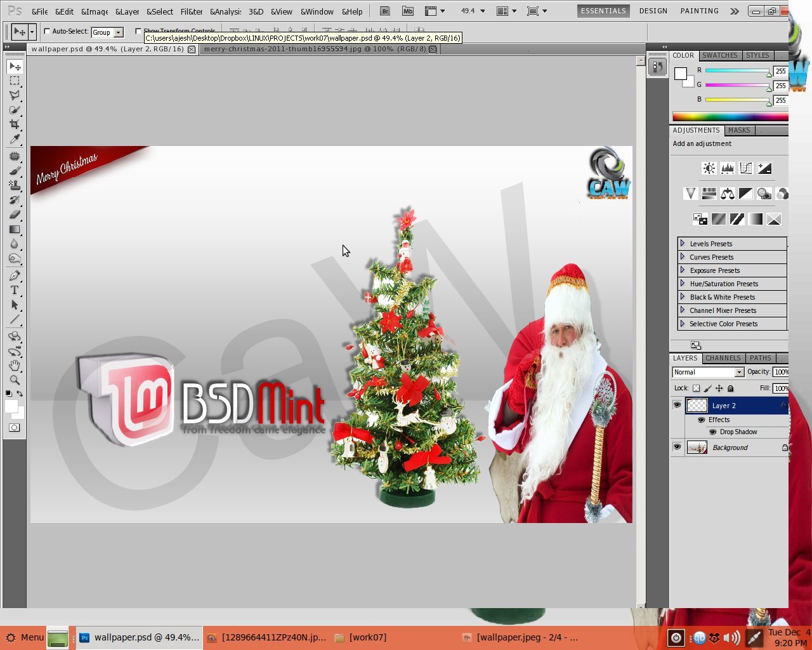The height and width of the screenshot is (650, 812).
Task: Enable the Auto-Select checkbox
Action: coord(47,31)
